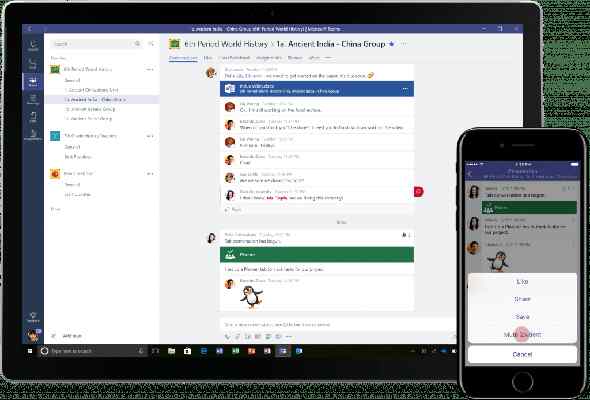The image size is (590, 400).
Task: Open Assignments from the left rail
Action: pyautogui.click(x=33, y=135)
